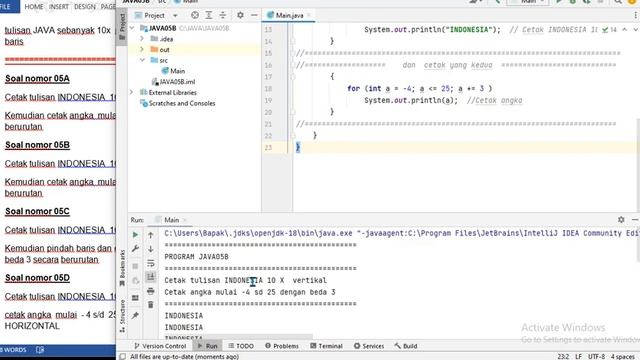Screen dimensions: 640x360
Task: Collapse all icon in Project panel toolbar
Action: point(223,15)
